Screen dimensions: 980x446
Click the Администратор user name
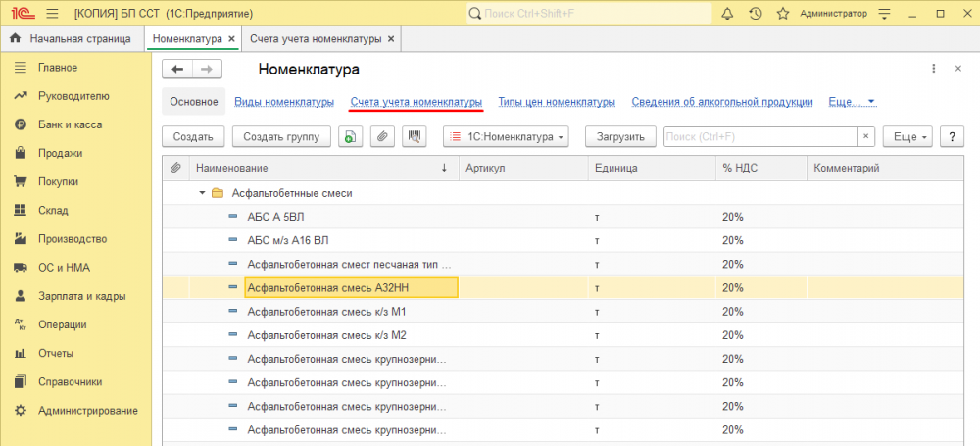834,13
